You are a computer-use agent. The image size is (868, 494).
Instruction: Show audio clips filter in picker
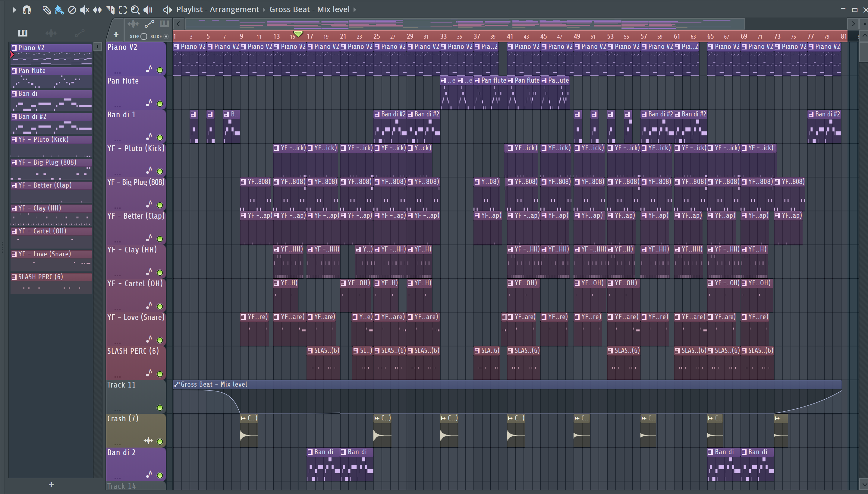pos(51,33)
